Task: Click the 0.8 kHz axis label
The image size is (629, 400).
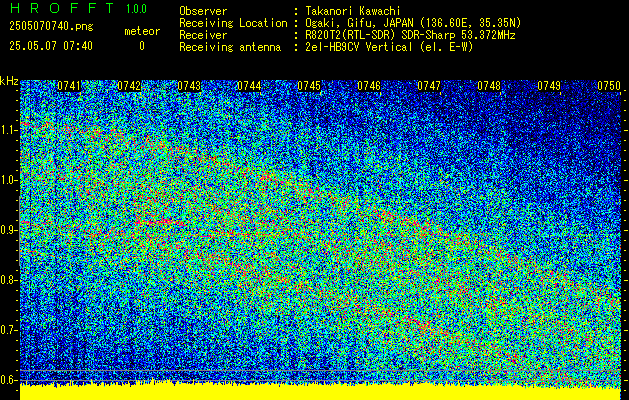Action: tap(9, 280)
